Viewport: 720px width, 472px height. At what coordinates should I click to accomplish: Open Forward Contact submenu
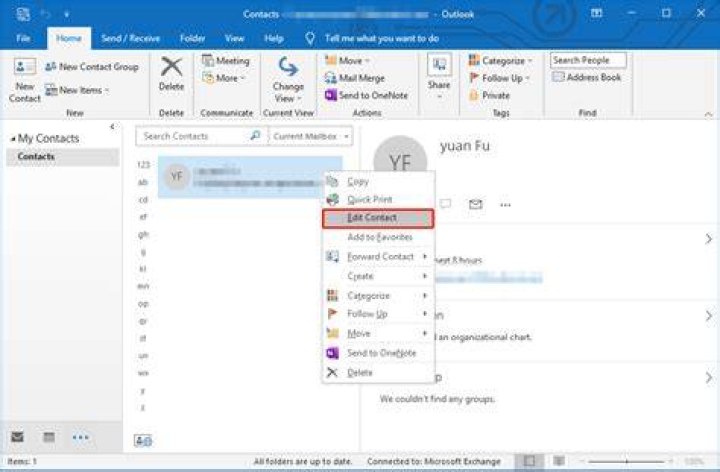tap(378, 257)
